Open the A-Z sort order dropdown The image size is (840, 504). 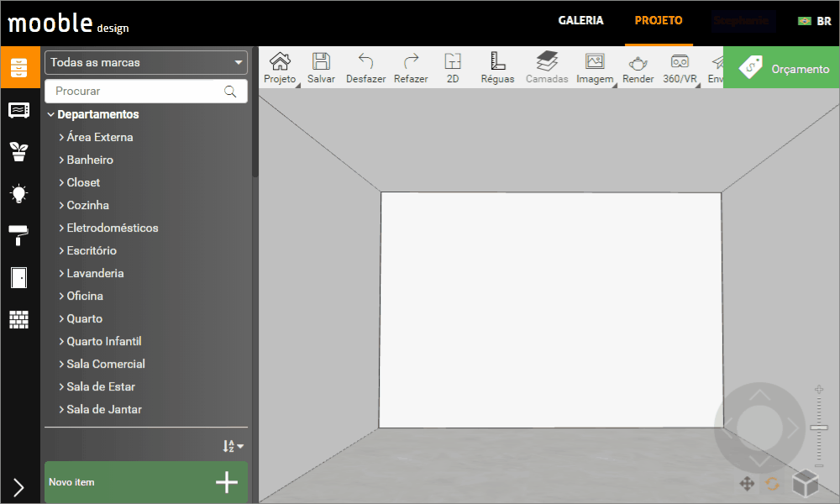coord(233,445)
